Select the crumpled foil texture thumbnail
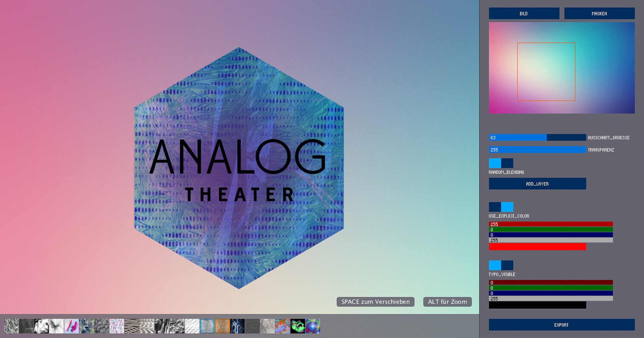644x338 pixels. (177, 326)
